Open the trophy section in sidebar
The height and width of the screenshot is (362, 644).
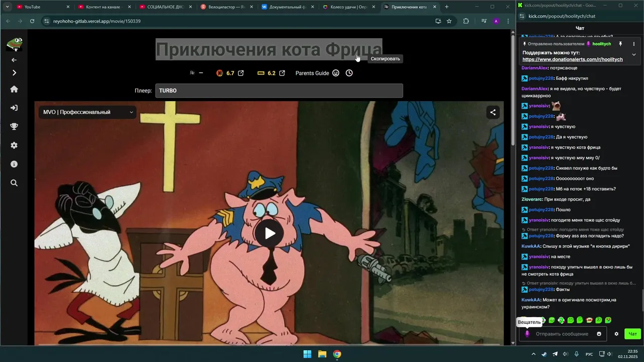click(14, 127)
